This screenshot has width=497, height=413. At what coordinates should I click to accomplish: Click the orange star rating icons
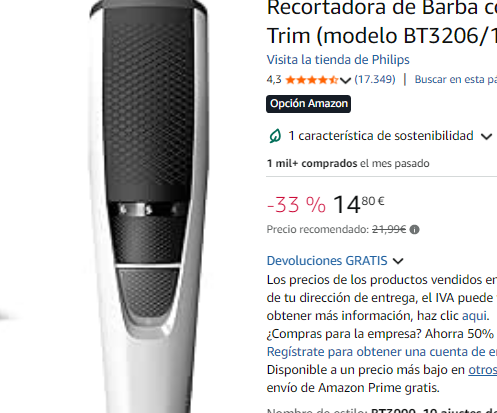tap(312, 80)
